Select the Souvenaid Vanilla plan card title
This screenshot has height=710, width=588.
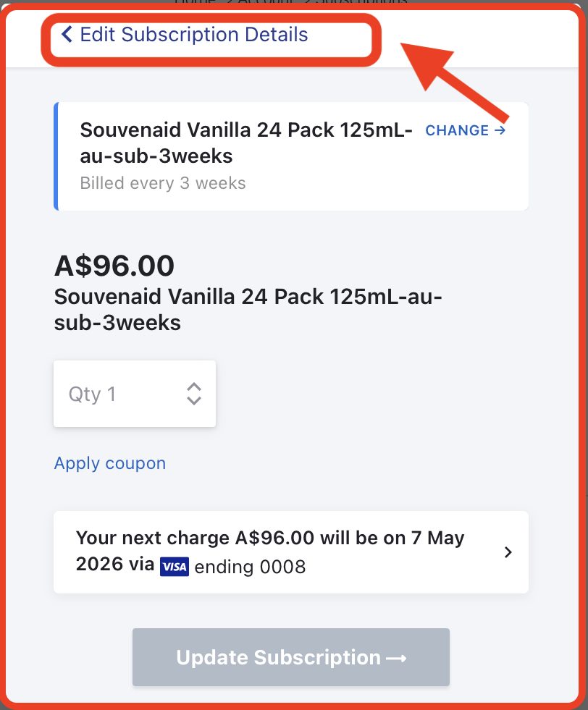pos(246,143)
